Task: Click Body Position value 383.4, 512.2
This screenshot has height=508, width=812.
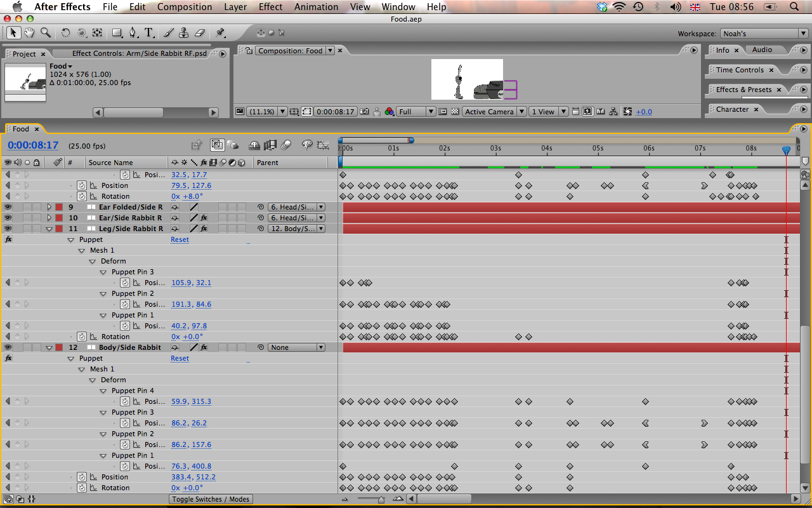Action: (193, 477)
